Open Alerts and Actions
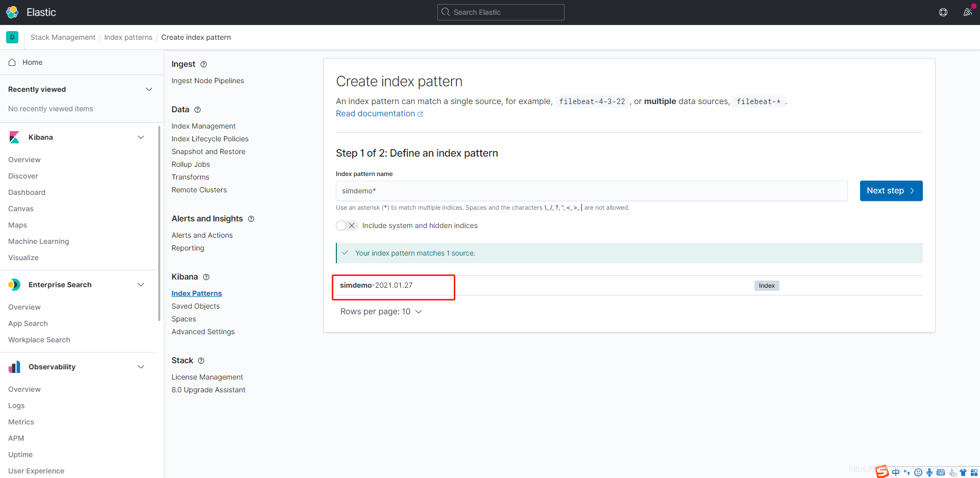 tap(202, 235)
